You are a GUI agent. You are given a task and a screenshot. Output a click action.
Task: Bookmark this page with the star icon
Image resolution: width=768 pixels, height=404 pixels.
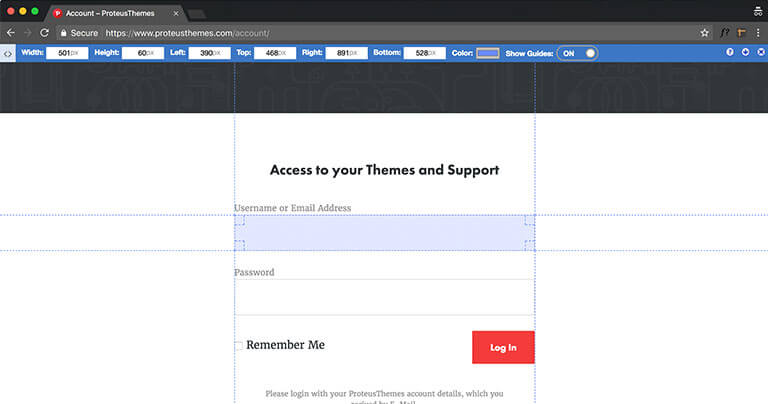click(704, 33)
